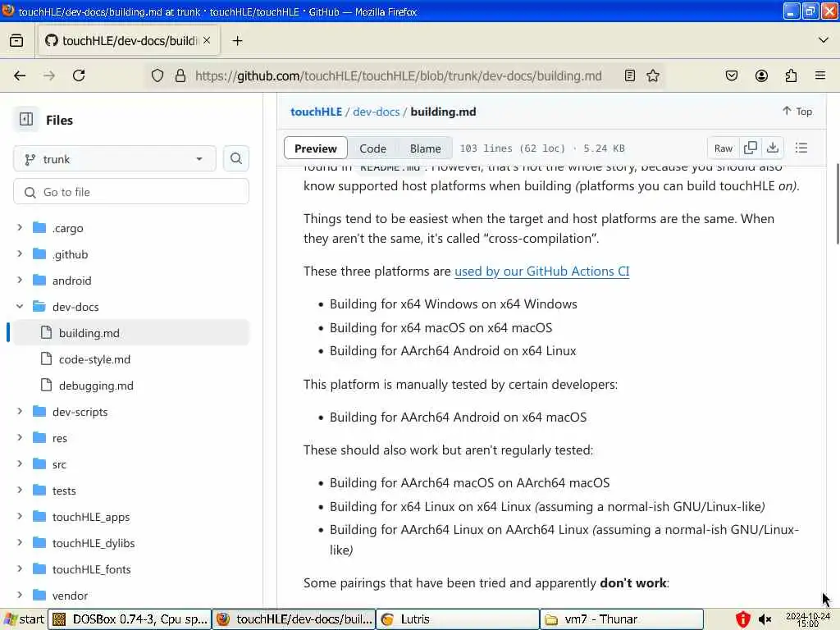Switch to Lutris window in taskbar

pos(458,619)
